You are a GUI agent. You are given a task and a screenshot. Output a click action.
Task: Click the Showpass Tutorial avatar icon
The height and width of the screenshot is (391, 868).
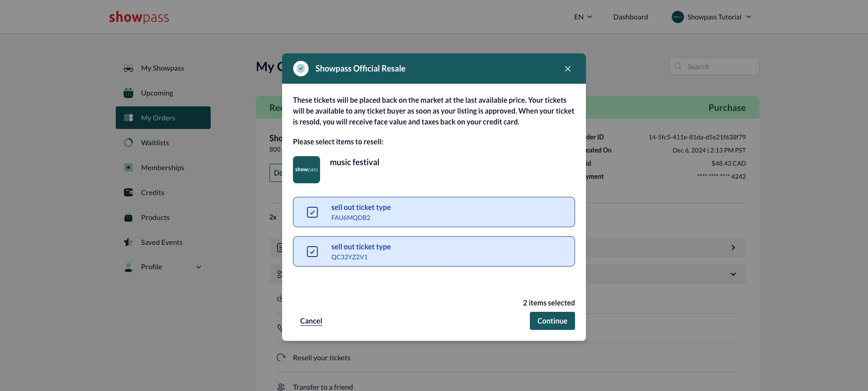click(678, 17)
